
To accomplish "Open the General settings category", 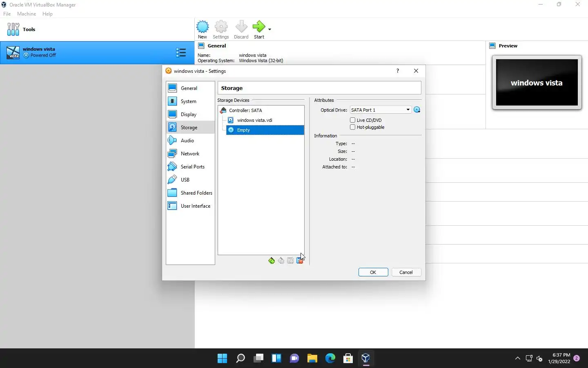I will [x=190, y=88].
